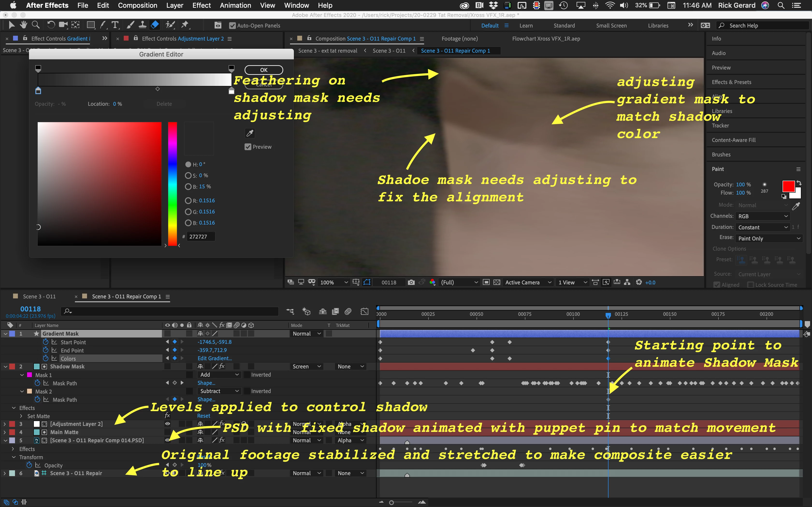Select the Puppet Pin tool

[x=185, y=25]
